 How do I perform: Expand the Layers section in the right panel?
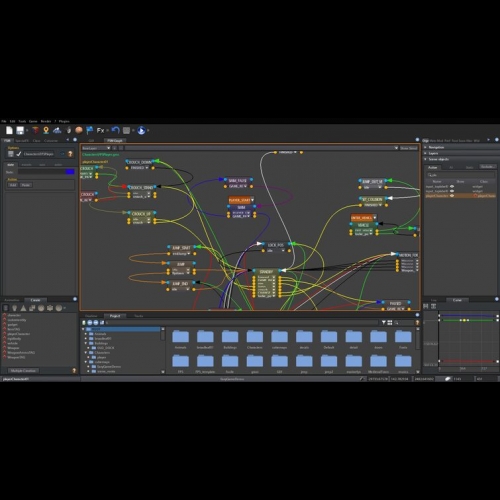point(426,153)
